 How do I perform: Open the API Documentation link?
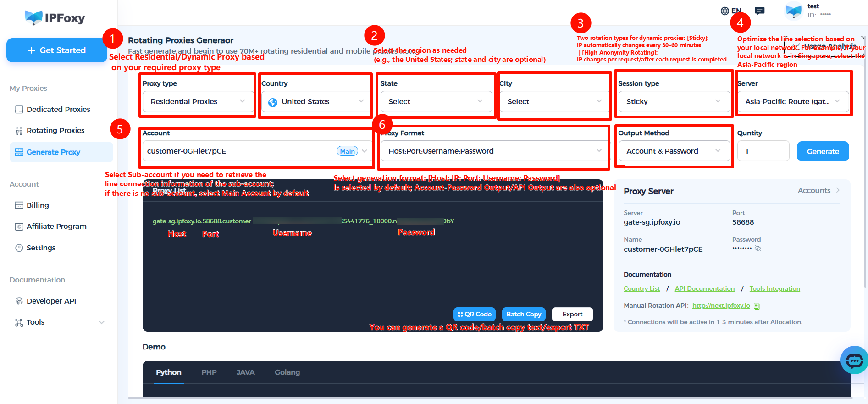click(x=704, y=289)
